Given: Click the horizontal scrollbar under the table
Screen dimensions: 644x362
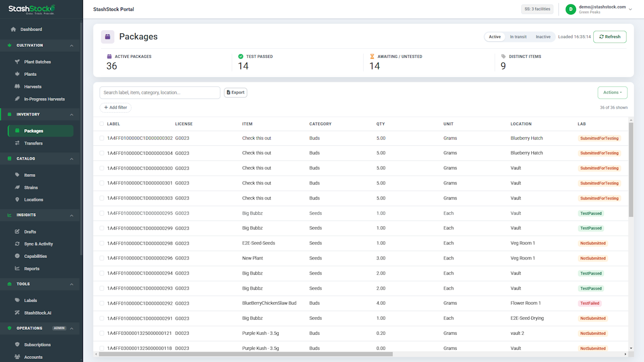Looking at the screenshot, I should click(x=362, y=354).
